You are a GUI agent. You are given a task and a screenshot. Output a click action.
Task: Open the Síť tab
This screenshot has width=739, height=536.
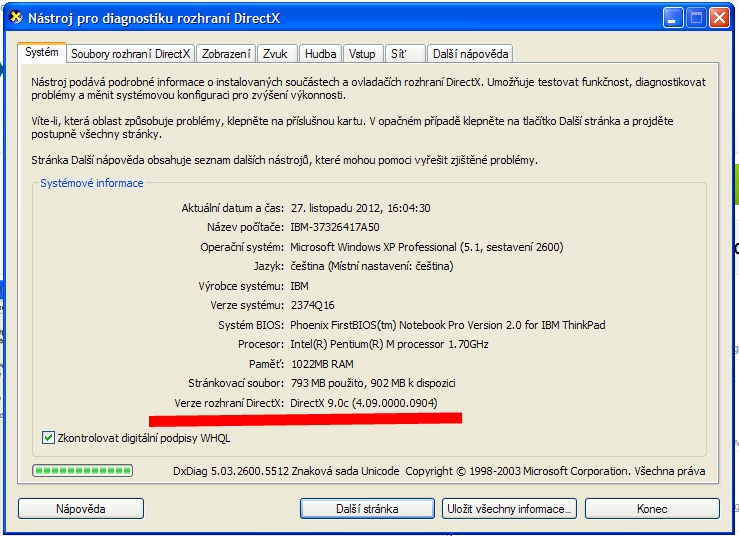click(x=405, y=54)
